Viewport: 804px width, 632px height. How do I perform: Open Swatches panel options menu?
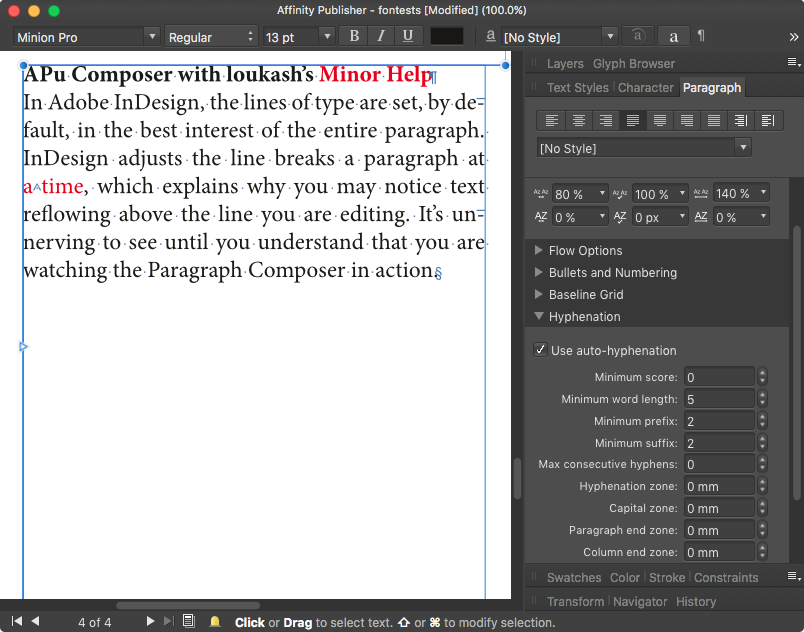tap(794, 577)
